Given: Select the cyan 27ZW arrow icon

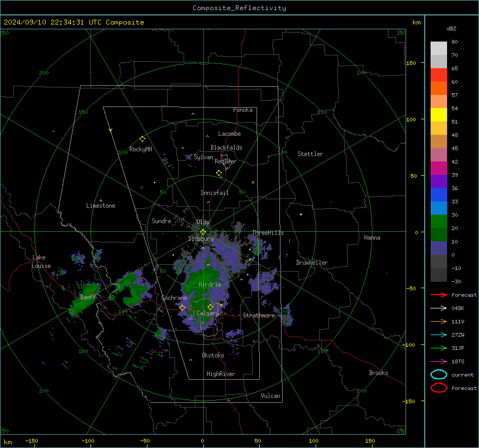Looking at the screenshot, I should (x=439, y=335).
